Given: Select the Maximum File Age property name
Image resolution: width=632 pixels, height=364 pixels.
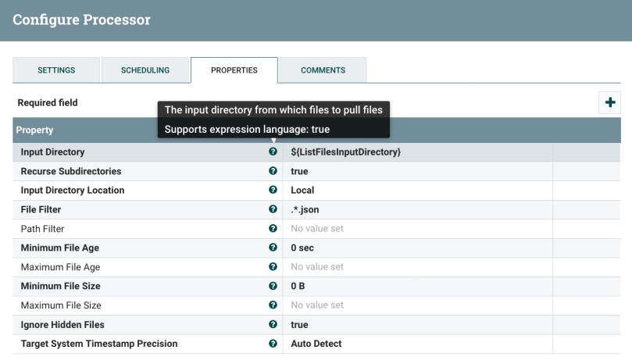Looking at the screenshot, I should point(60,267).
